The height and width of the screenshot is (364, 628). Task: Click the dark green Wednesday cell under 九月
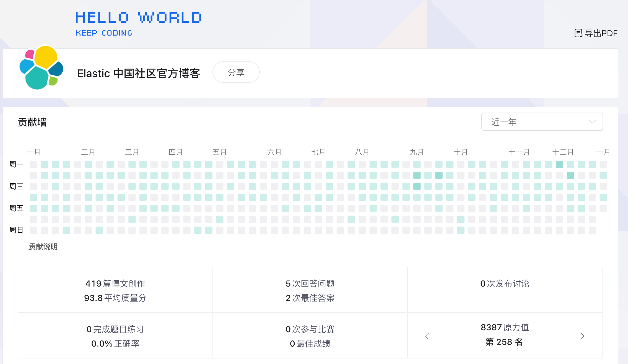[417, 186]
